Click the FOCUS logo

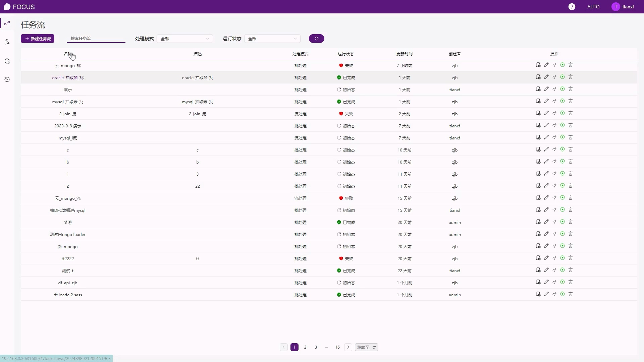[19, 7]
